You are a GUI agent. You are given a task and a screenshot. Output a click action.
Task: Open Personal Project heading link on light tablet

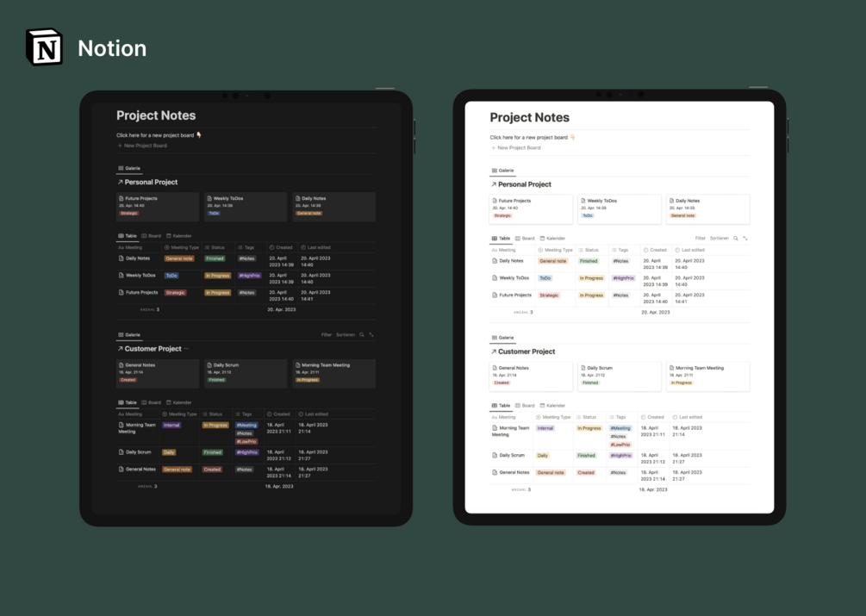[x=525, y=184]
